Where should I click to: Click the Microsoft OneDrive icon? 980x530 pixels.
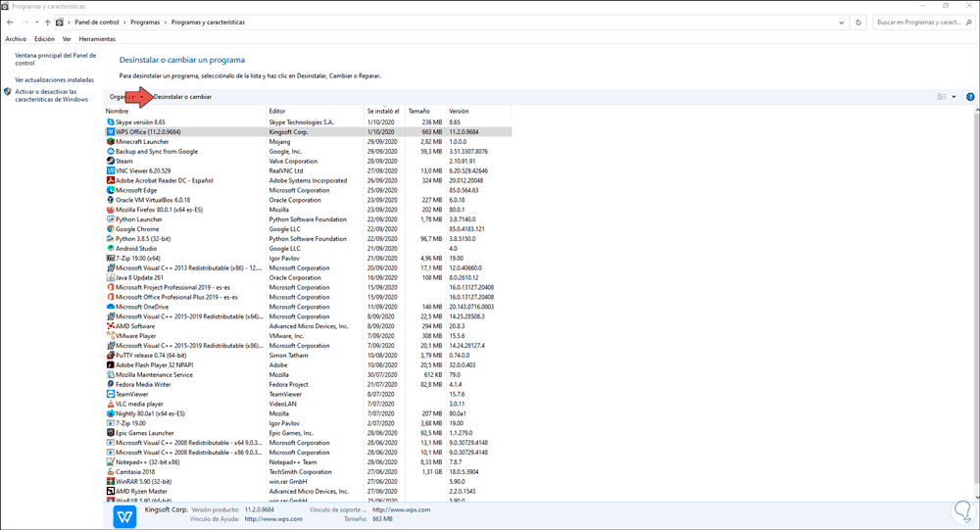tap(111, 307)
